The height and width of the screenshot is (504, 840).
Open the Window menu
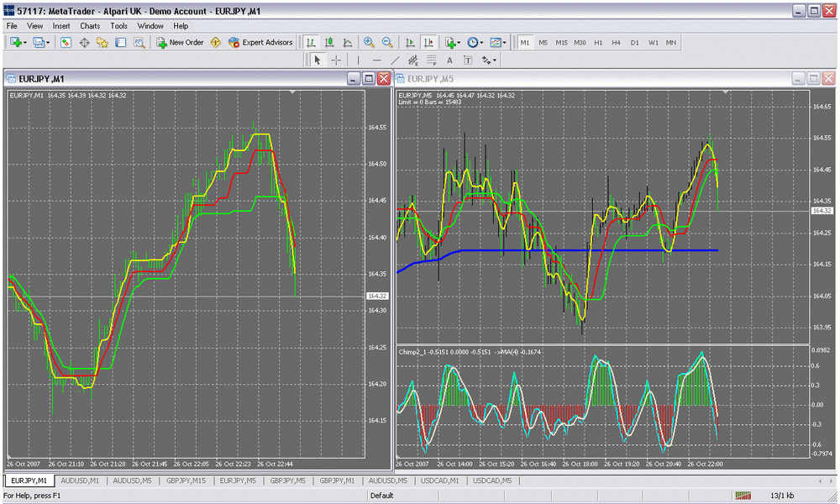[x=150, y=26]
